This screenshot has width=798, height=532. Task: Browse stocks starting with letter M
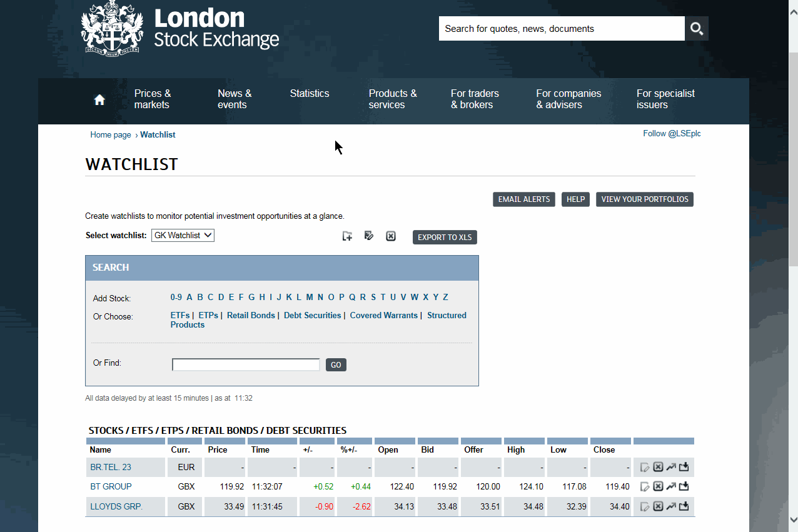(x=310, y=298)
